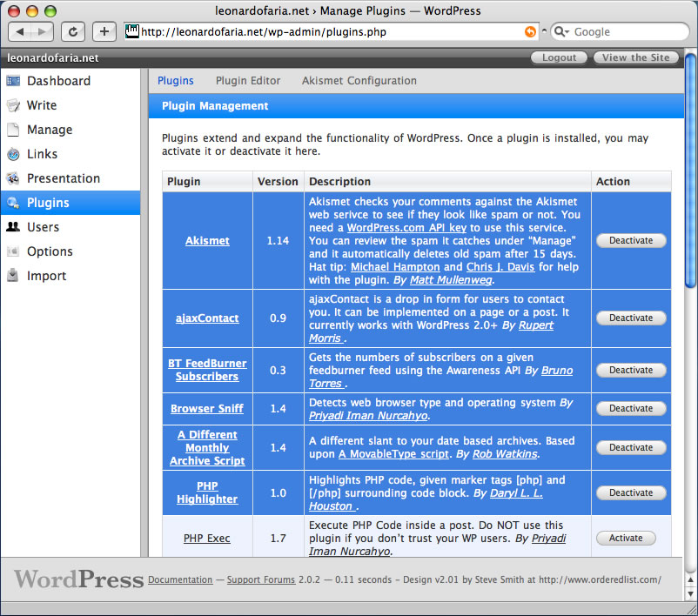The image size is (698, 616).
Task: Click the scrollbar up arrow
Action: (x=690, y=579)
